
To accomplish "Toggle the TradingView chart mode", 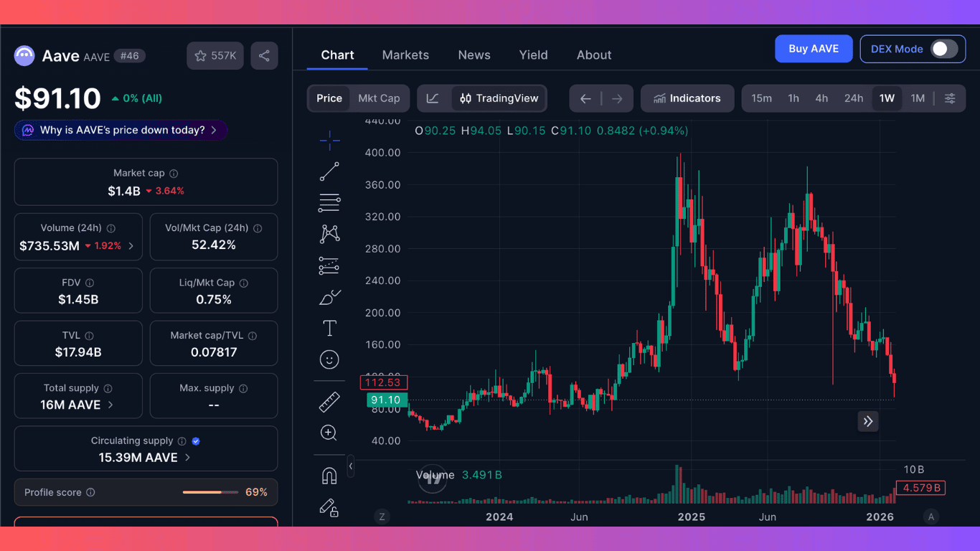I will (x=499, y=98).
